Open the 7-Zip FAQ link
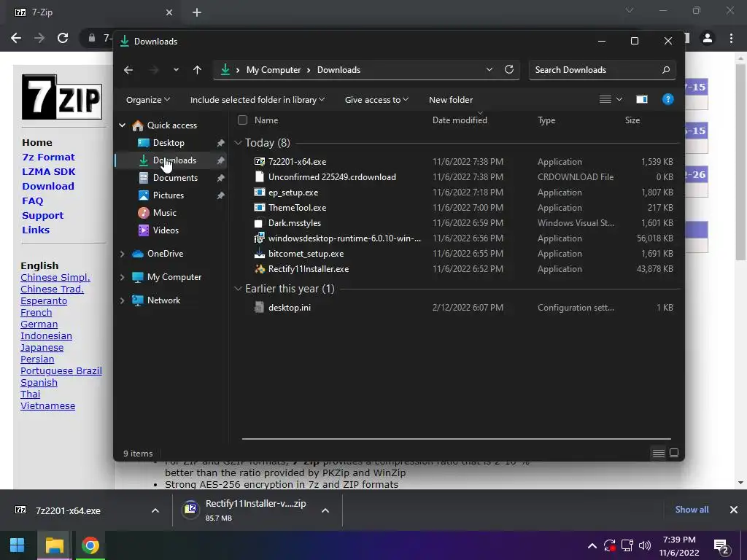Image resolution: width=747 pixels, height=560 pixels. click(32, 201)
